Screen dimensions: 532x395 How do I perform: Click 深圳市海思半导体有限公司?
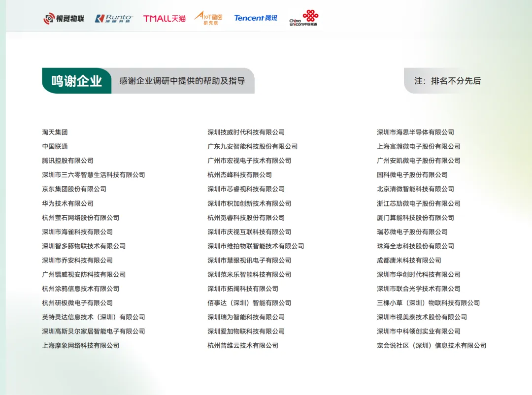coord(416,132)
